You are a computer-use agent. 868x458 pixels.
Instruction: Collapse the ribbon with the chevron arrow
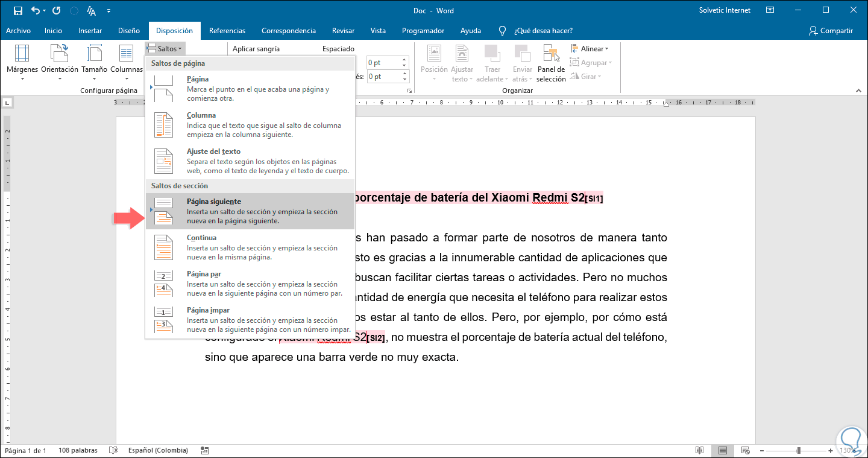[859, 91]
